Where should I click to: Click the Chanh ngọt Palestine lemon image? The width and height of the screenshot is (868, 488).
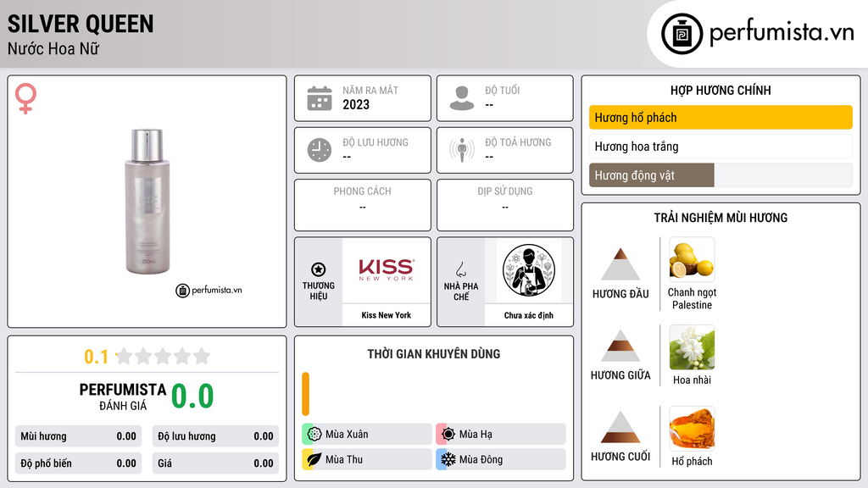click(x=692, y=259)
